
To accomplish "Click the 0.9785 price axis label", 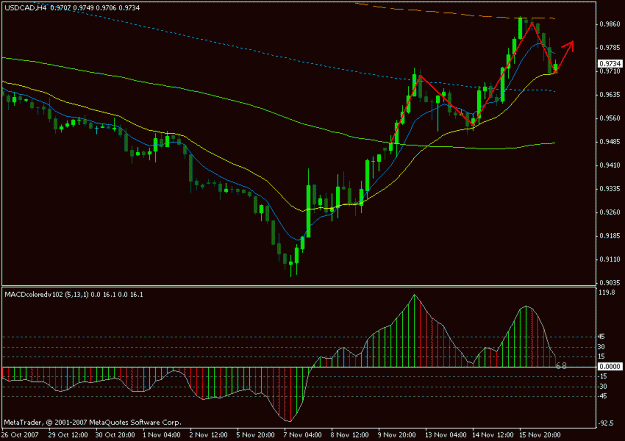I will pos(610,48).
